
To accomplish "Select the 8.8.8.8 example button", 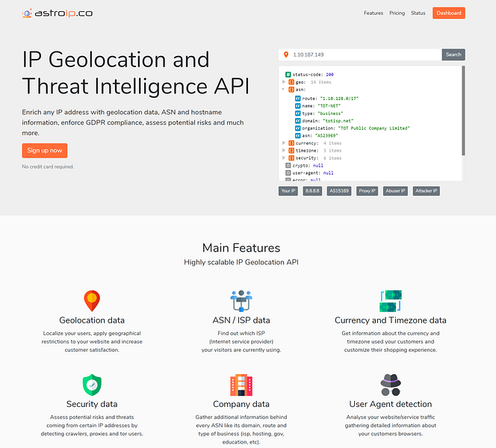I will click(312, 191).
